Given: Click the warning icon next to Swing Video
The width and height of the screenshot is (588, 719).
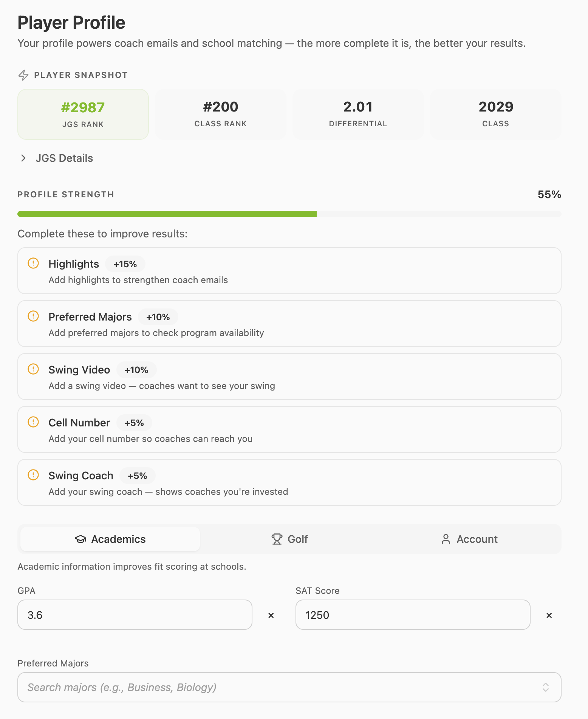Looking at the screenshot, I should 33,369.
